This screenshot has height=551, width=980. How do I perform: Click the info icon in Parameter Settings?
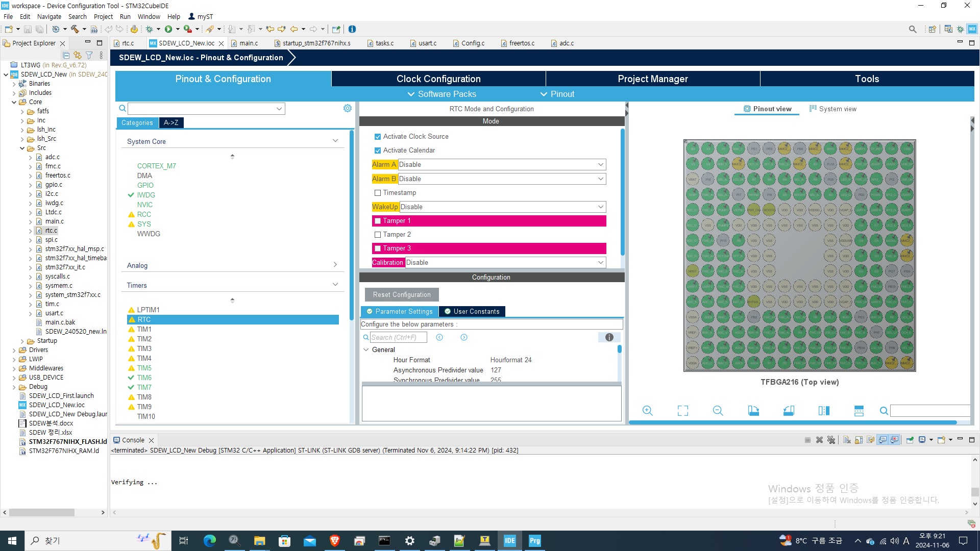coord(609,337)
